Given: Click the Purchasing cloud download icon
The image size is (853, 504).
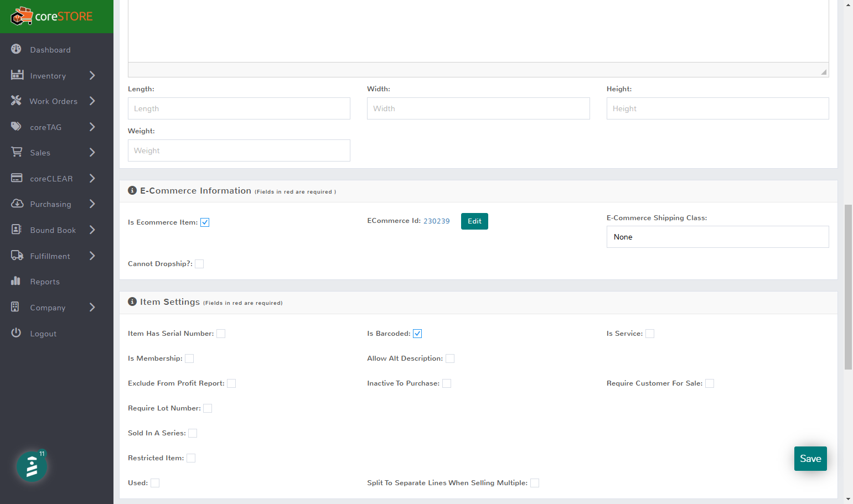Looking at the screenshot, I should pyautogui.click(x=17, y=204).
